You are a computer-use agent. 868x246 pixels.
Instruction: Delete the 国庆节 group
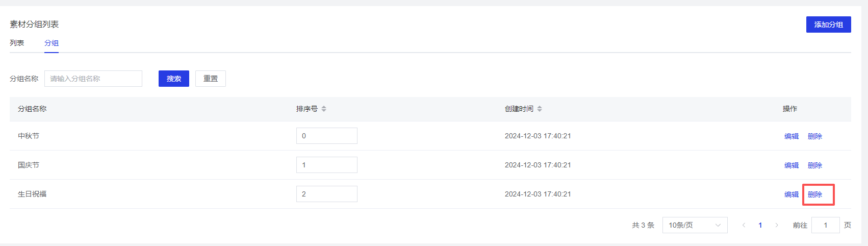815,165
